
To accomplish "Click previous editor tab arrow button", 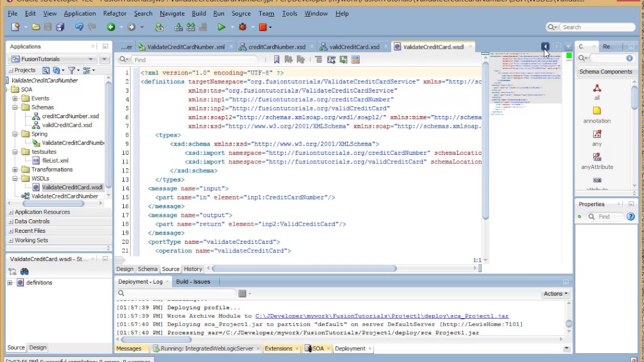I will [x=545, y=46].
